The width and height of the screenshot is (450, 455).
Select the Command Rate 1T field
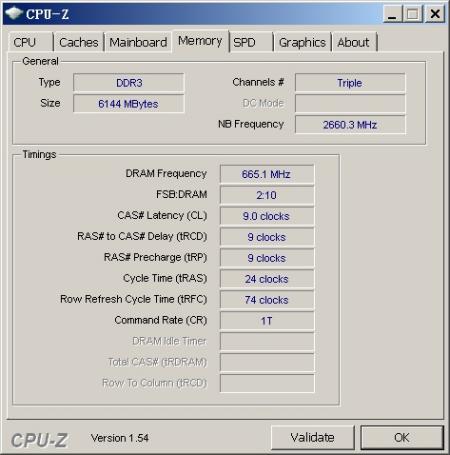coord(267,321)
